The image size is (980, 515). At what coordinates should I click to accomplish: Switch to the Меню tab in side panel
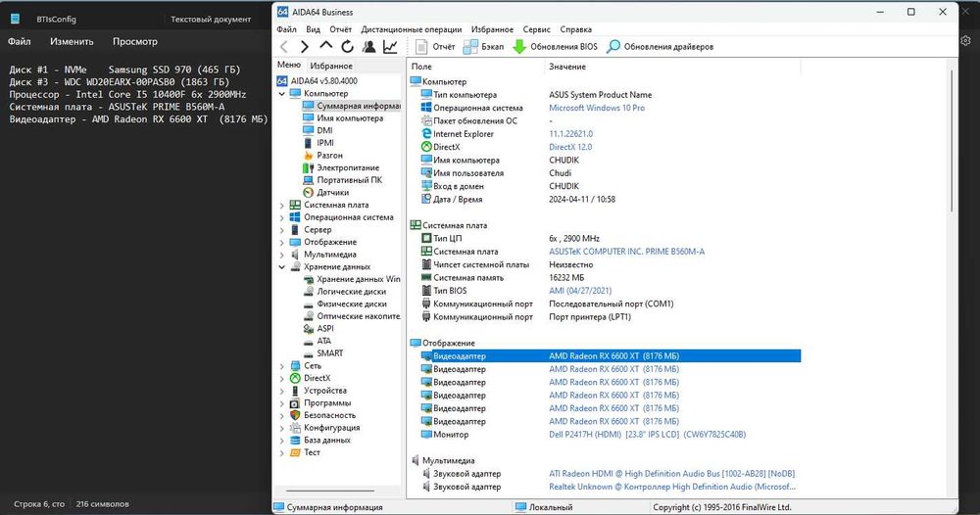coord(289,65)
